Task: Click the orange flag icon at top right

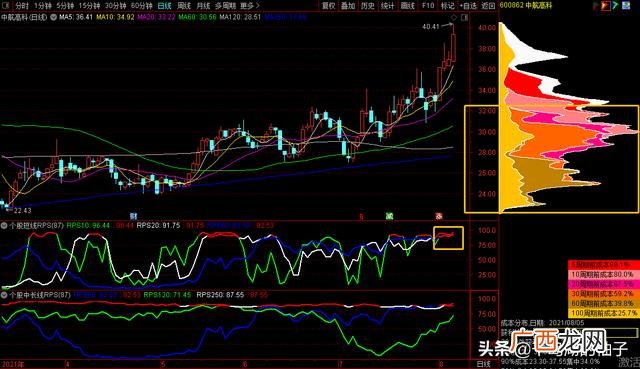Action: pyautogui.click(x=606, y=6)
